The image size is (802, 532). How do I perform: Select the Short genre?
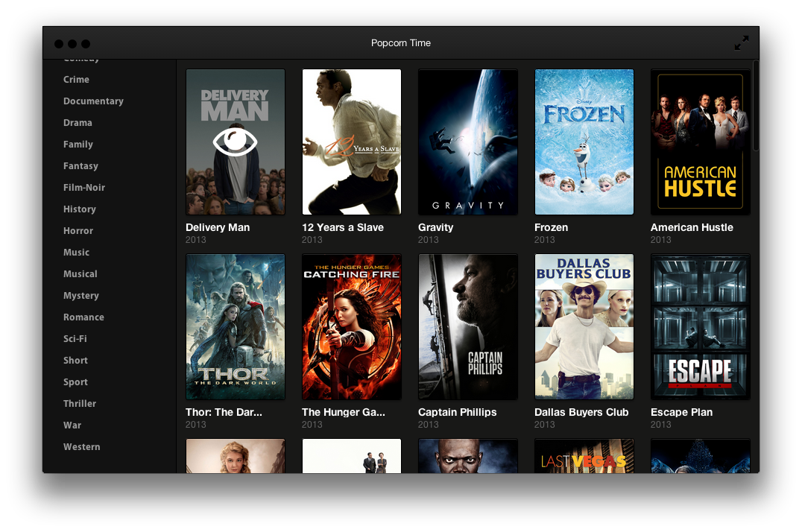tap(76, 360)
